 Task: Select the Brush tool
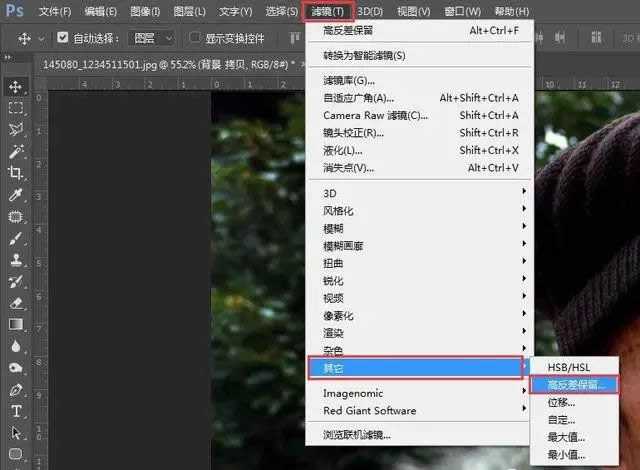pos(16,238)
